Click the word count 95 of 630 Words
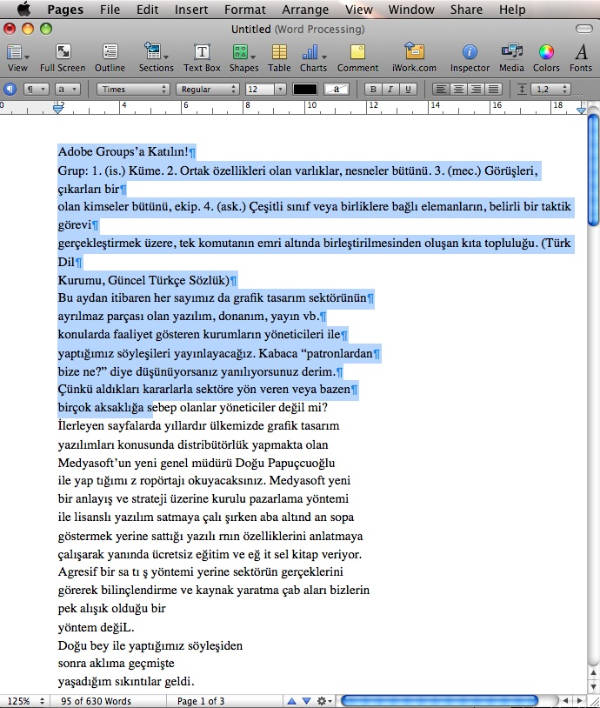600x708 pixels. (96, 701)
